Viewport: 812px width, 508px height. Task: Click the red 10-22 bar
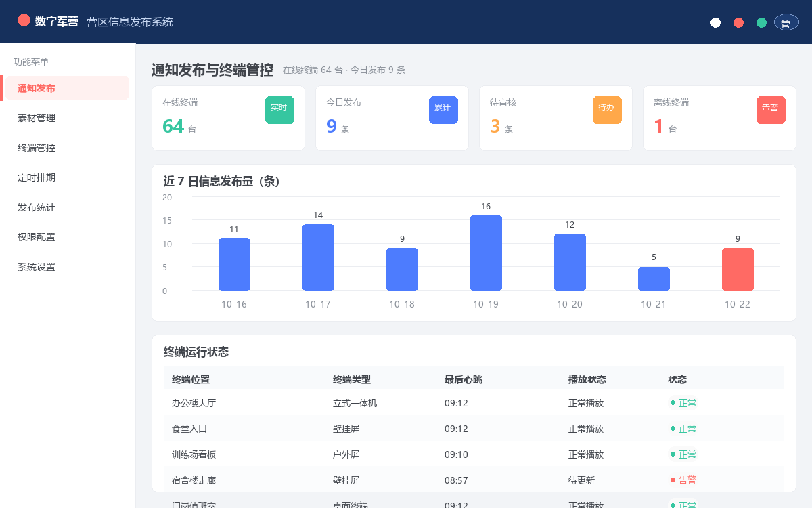pos(738,269)
